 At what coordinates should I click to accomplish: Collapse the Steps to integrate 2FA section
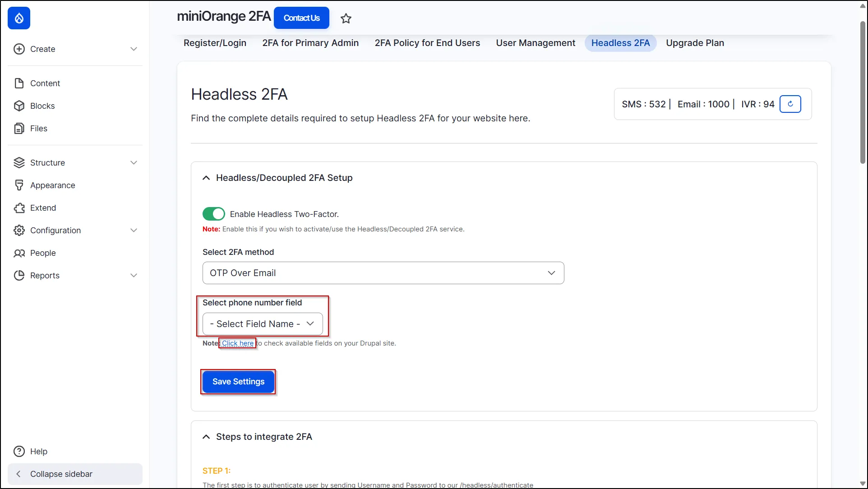point(206,437)
